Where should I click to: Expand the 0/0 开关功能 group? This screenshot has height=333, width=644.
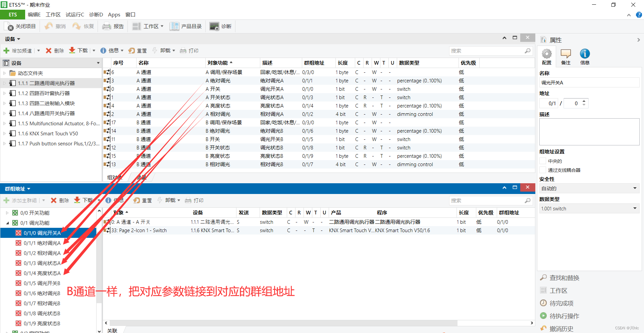(7, 213)
